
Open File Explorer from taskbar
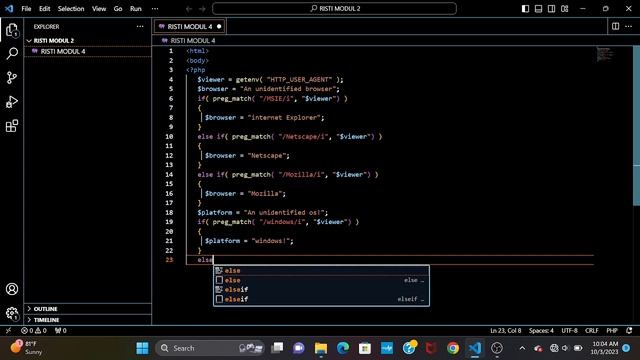tap(321, 348)
